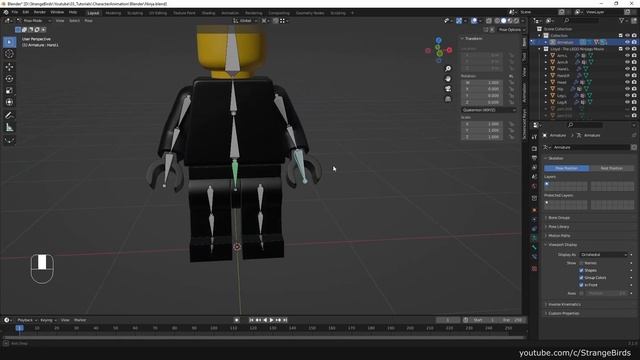Switch perspective/orthographic grid icon
Image resolution: width=640 pixels, height=360 pixels.
(448, 99)
